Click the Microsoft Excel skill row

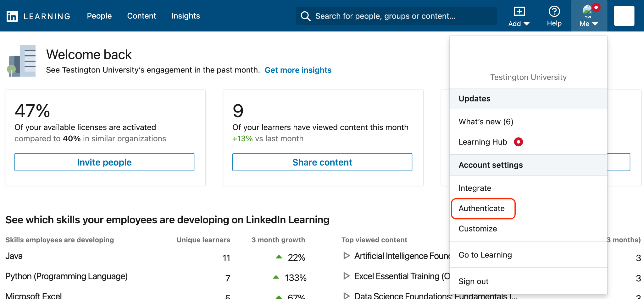(33, 296)
